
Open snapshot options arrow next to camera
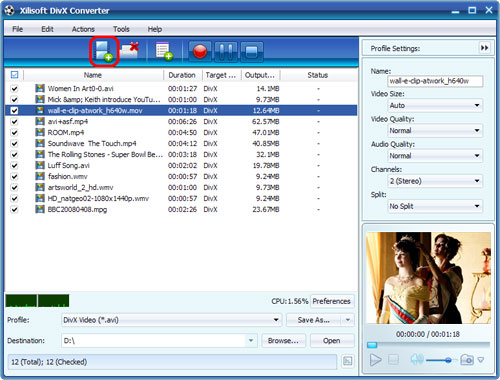481,360
